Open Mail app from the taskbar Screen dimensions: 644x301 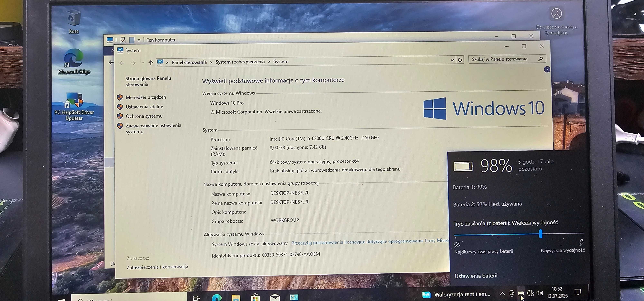(275, 297)
